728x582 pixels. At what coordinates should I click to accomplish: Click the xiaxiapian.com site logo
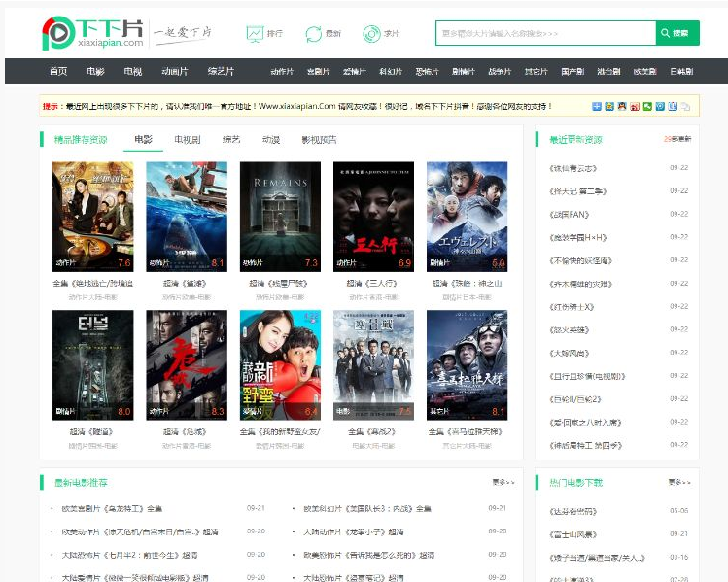point(92,33)
